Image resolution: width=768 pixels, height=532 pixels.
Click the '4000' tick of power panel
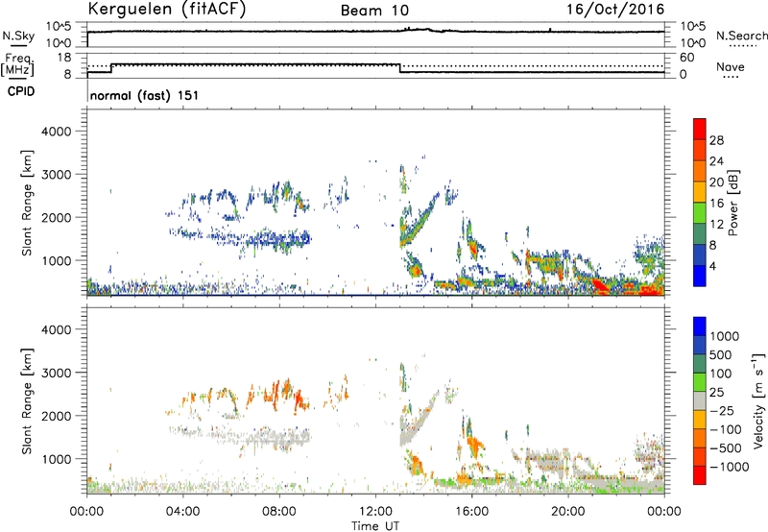click(x=56, y=132)
